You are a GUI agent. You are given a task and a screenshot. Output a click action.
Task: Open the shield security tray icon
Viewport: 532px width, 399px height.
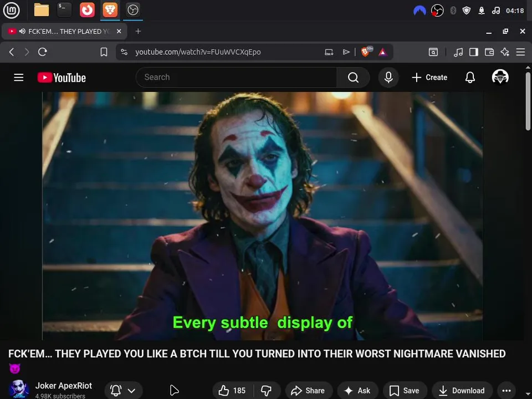pos(467,11)
